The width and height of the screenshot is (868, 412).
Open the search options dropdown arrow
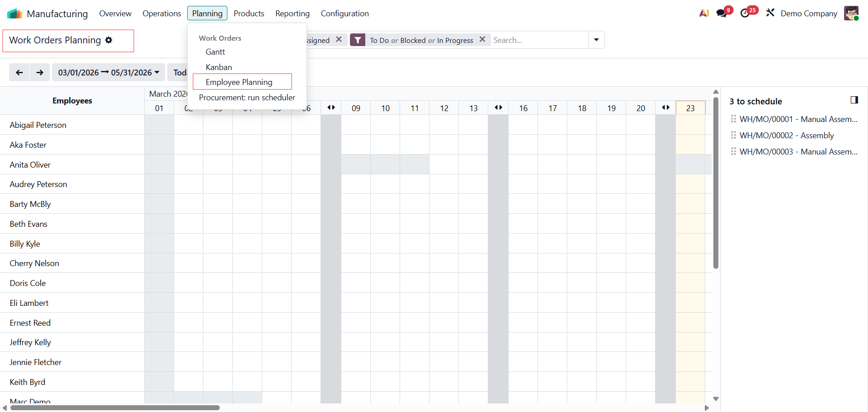coord(596,40)
